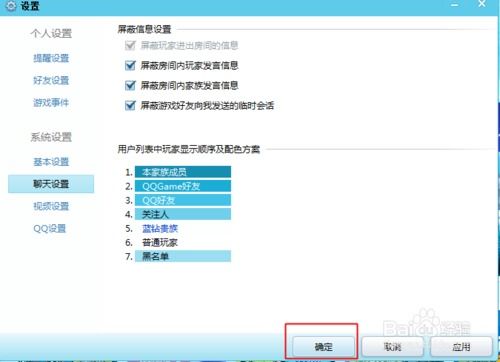Pick the QQGame好友 color entry
500x362 pixels.
183,186
